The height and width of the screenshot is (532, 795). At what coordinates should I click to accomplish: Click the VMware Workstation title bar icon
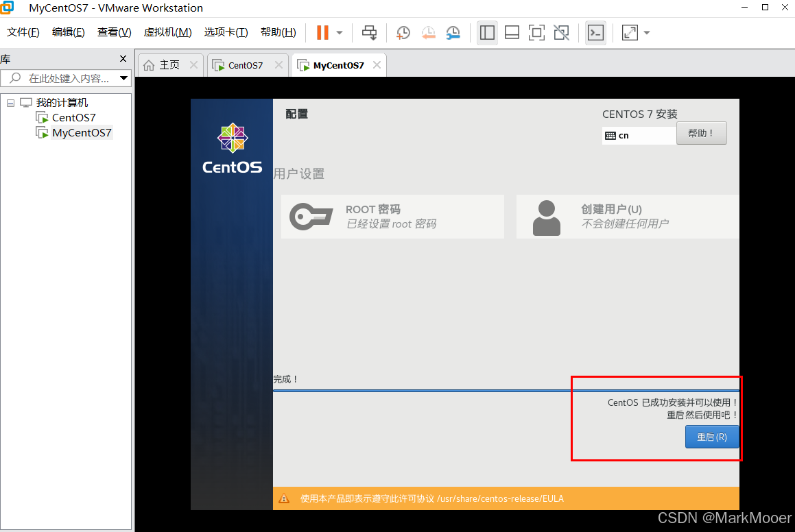coord(7,8)
